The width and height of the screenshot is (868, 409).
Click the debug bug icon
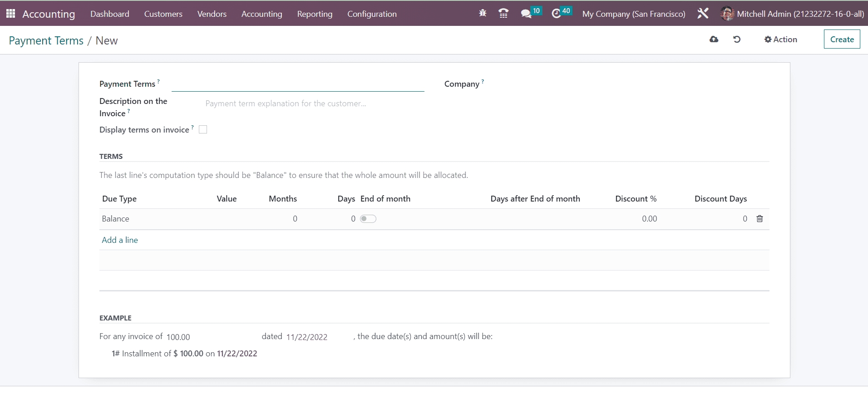483,14
